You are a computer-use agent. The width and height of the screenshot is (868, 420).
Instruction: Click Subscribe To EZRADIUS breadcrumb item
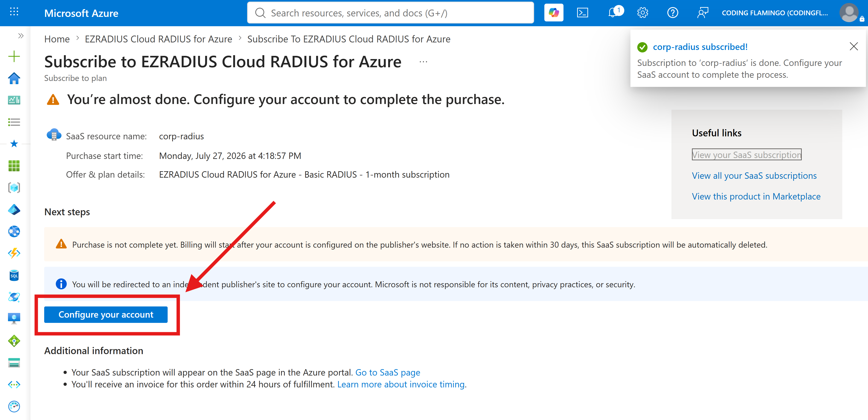[x=349, y=39]
